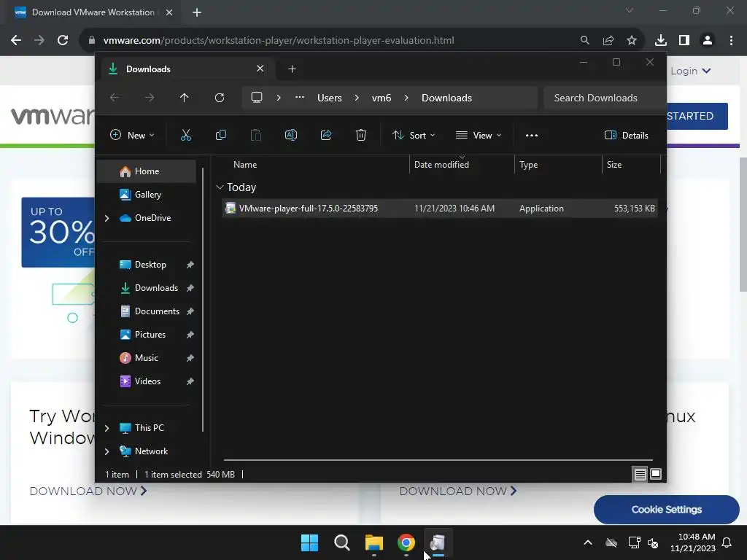Screen dimensions: 747x560
Task: Open Chrome tab search chevron
Action: [630, 10]
